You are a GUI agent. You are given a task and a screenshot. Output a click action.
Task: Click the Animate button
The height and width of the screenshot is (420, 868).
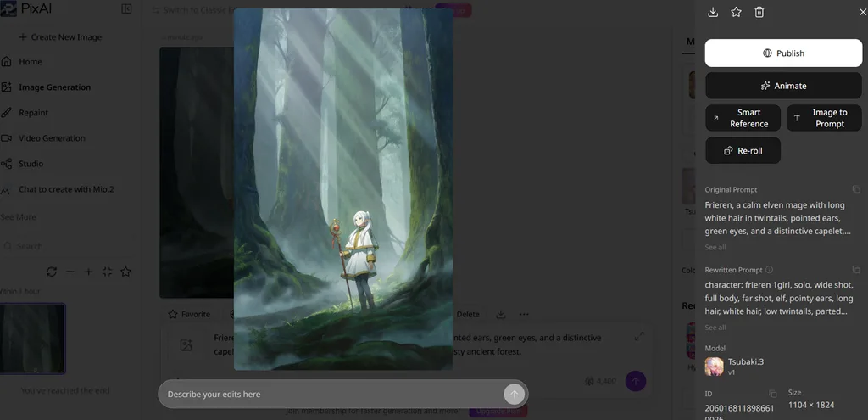coord(783,86)
